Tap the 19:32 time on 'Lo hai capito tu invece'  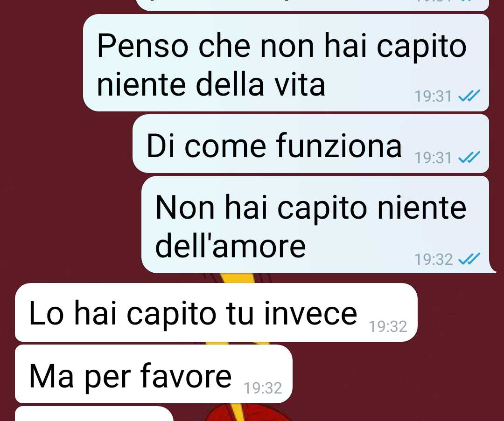388,326
